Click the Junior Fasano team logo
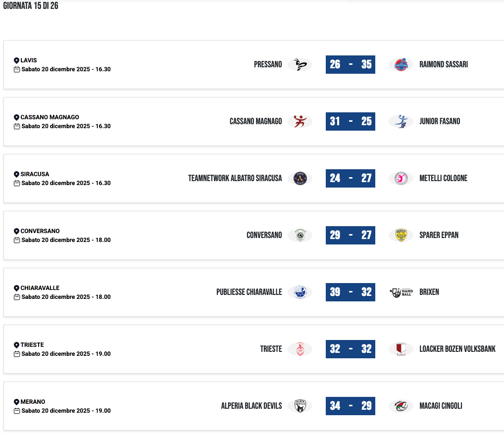 coord(401,121)
